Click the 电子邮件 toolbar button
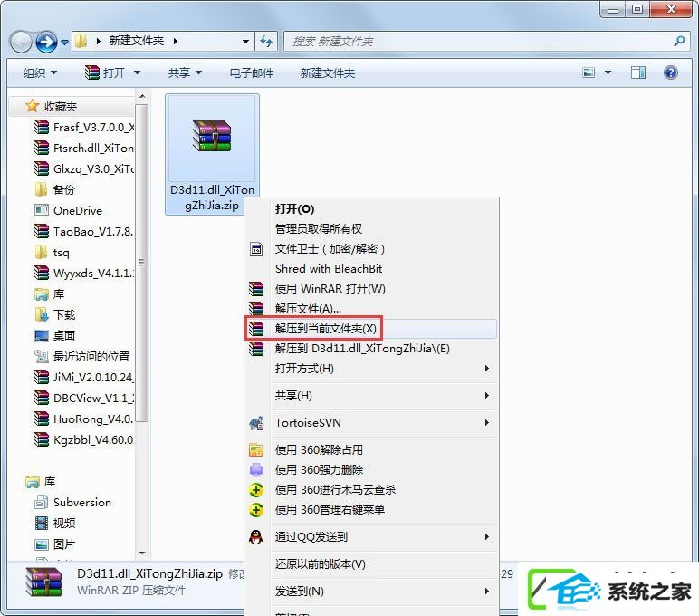699x616 pixels. click(252, 72)
